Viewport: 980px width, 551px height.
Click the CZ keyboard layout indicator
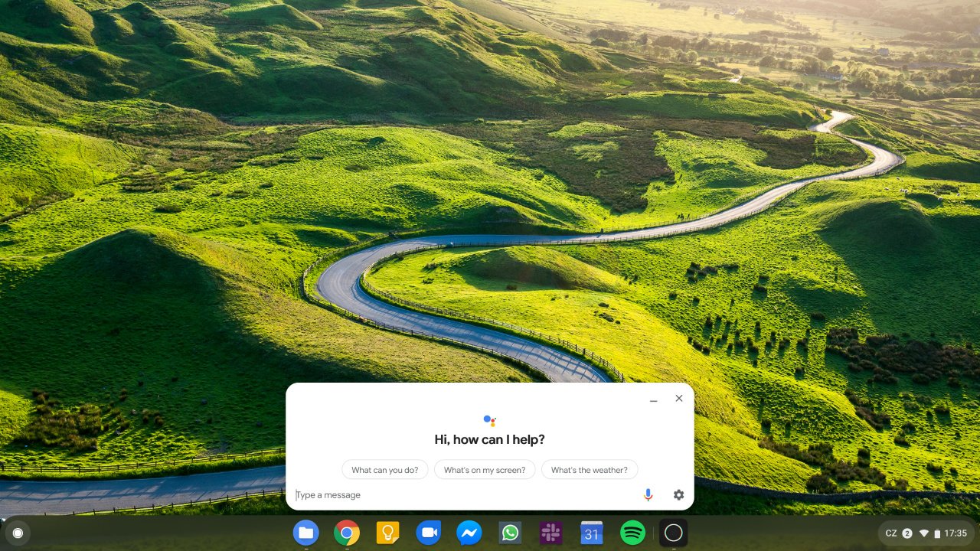click(891, 533)
